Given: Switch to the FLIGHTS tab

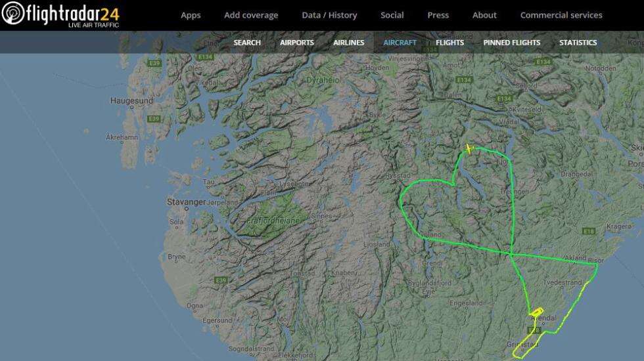Looking at the screenshot, I should click(449, 42).
